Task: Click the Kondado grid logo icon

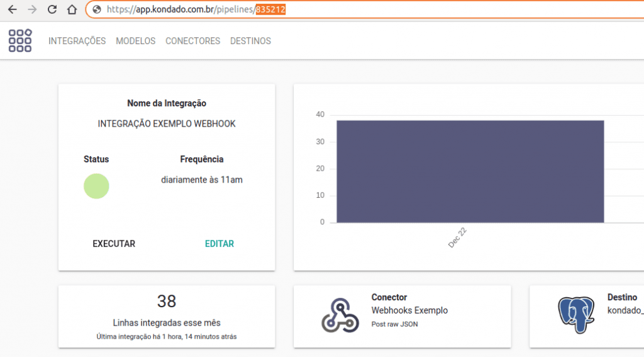Action: [x=20, y=41]
